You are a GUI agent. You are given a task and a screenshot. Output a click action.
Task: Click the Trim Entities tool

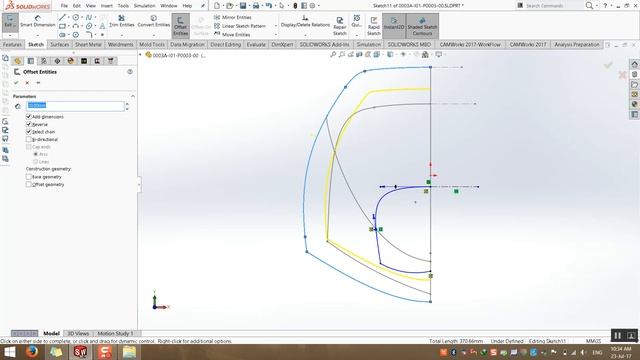coord(121,21)
